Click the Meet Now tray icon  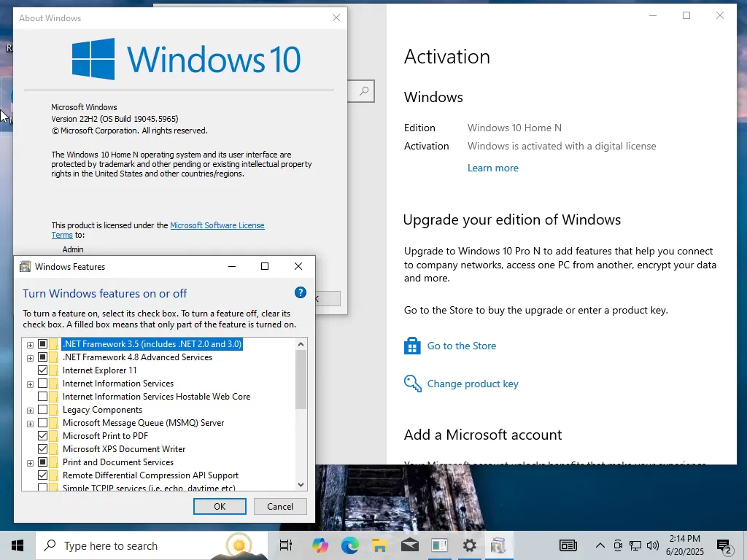pyautogui.click(x=618, y=545)
